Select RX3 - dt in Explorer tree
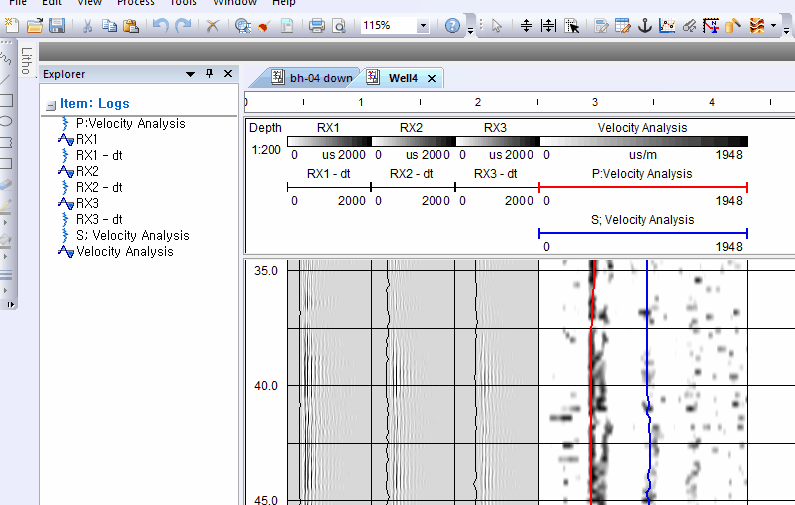The height and width of the screenshot is (505, 795). pyautogui.click(x=99, y=219)
